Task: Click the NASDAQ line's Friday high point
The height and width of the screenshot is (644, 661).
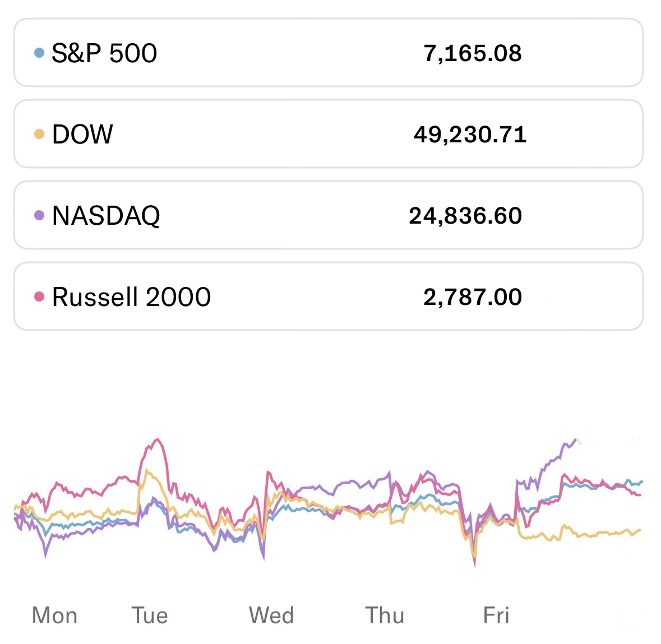Action: 576,439
